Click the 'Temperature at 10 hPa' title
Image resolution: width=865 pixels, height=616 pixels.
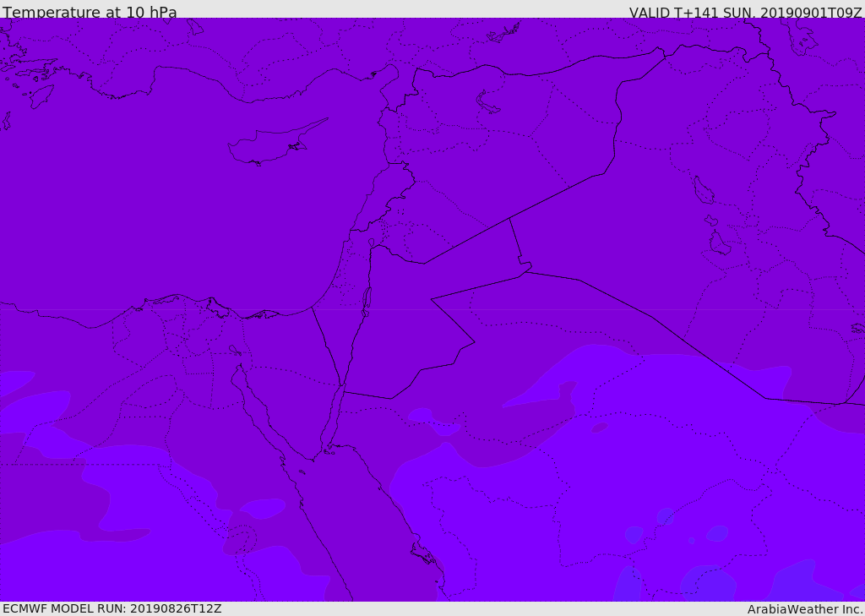tap(90, 12)
